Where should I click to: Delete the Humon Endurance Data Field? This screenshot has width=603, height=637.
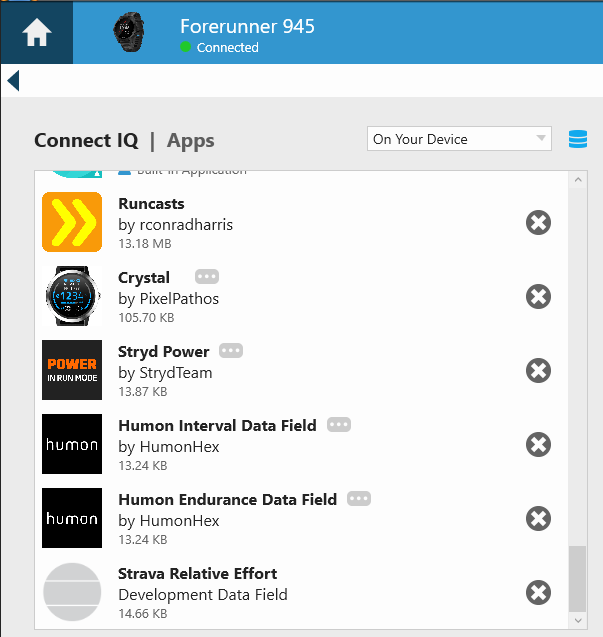[x=538, y=518]
